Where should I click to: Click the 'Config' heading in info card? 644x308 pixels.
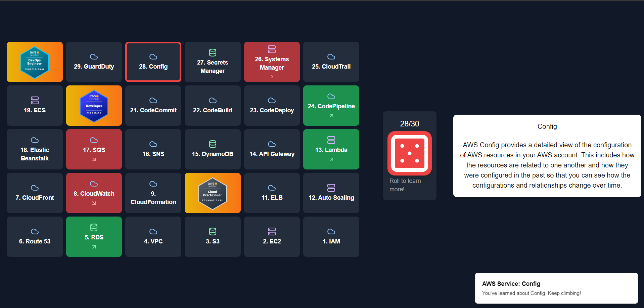pyautogui.click(x=547, y=126)
